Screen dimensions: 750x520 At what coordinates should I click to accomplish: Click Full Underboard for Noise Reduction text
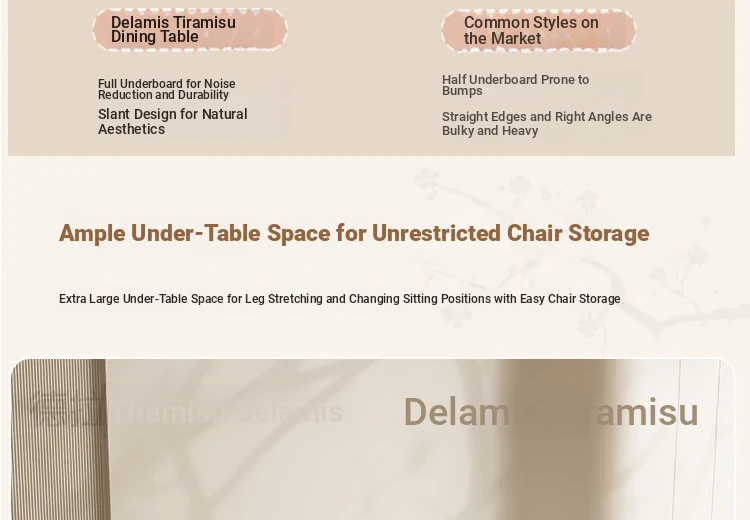(x=166, y=89)
